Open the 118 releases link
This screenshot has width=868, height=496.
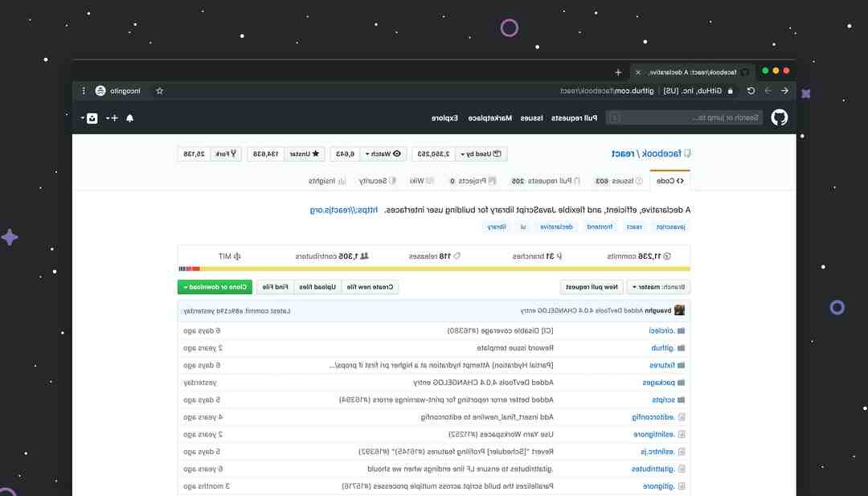coord(434,256)
